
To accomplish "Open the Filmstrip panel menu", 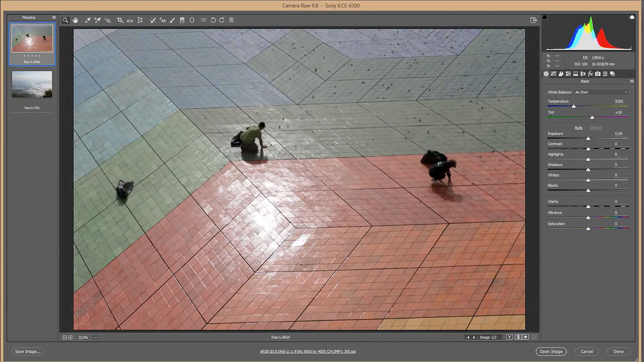I will coord(54,18).
